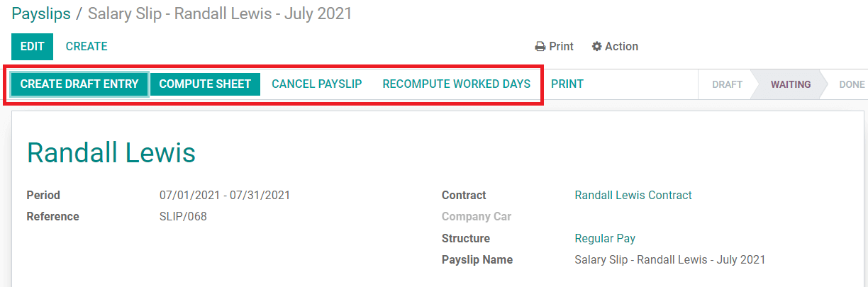This screenshot has height=287, width=868.
Task: Select Cancel Payslip
Action: [317, 84]
